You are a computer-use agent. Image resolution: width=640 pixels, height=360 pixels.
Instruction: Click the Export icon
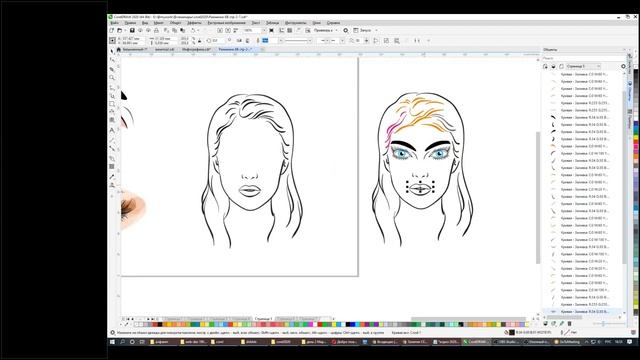[x=228, y=30]
